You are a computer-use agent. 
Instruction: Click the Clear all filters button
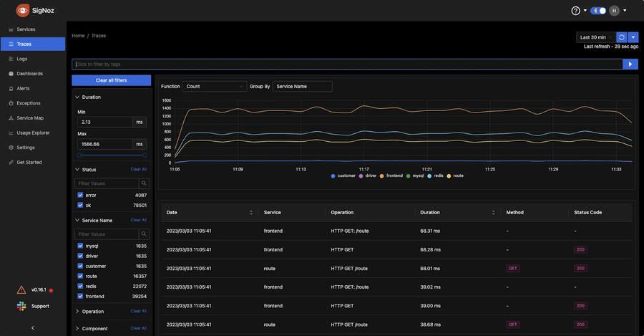coord(112,80)
